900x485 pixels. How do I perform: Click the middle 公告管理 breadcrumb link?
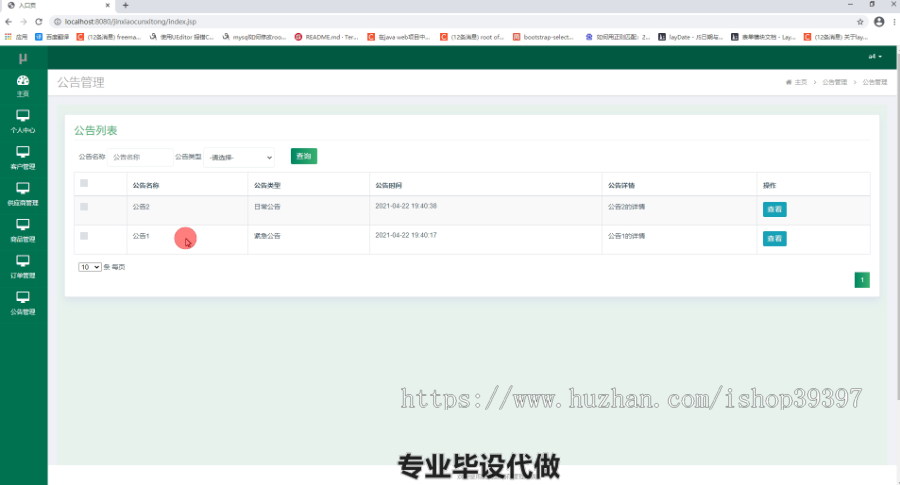point(835,82)
